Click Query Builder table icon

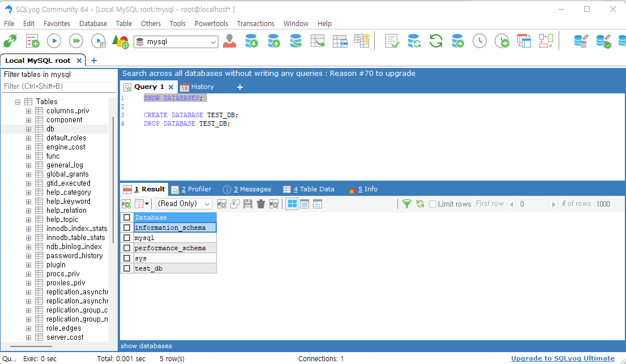(x=340, y=41)
